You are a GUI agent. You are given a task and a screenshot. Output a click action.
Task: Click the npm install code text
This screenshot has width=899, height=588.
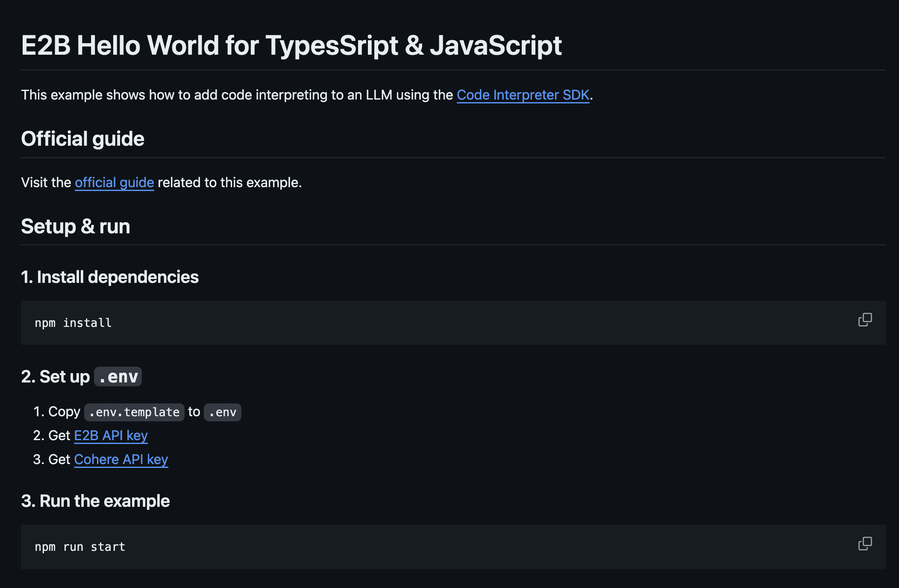[x=73, y=323]
